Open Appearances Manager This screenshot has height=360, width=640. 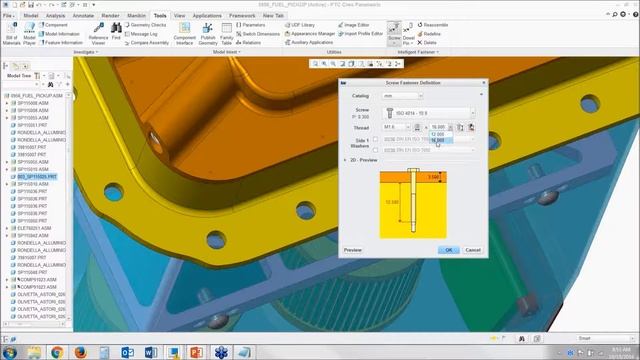coord(310,34)
